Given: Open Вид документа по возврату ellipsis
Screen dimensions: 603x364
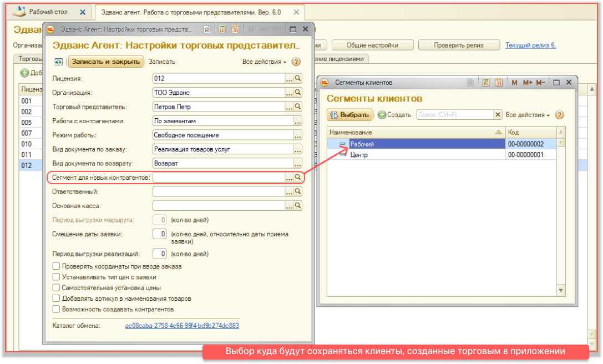Looking at the screenshot, I should [298, 164].
